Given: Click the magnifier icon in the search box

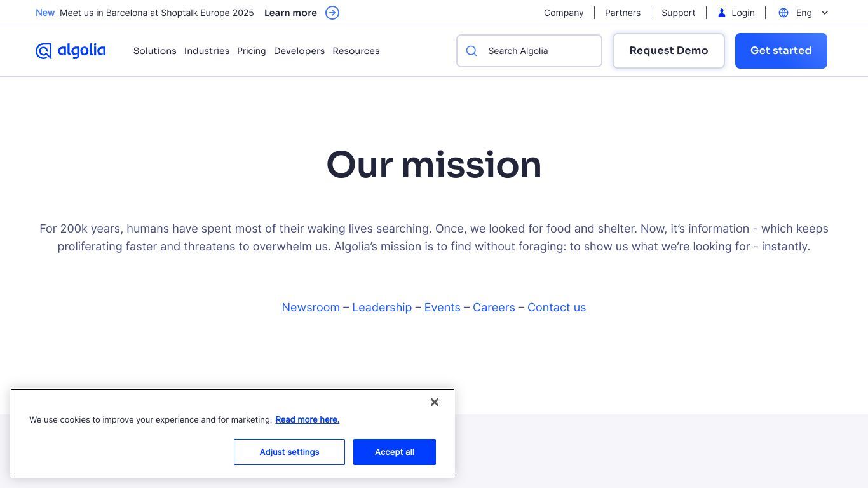Looking at the screenshot, I should 471,51.
